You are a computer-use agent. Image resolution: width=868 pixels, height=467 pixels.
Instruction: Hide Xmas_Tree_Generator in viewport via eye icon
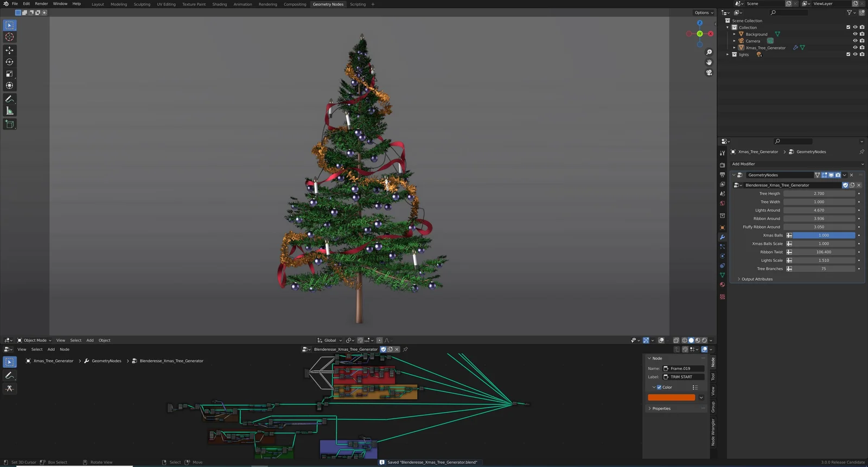coord(855,48)
